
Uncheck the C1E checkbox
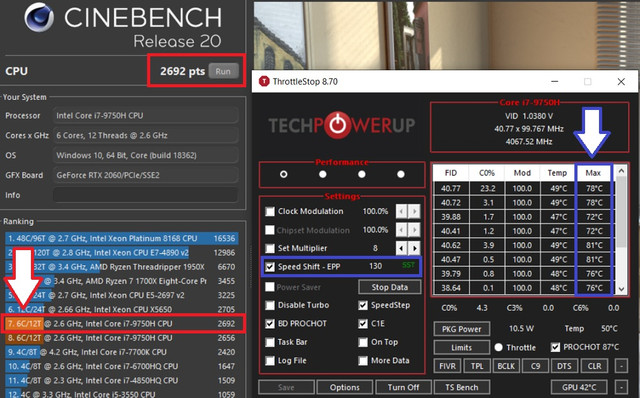[x=363, y=324]
